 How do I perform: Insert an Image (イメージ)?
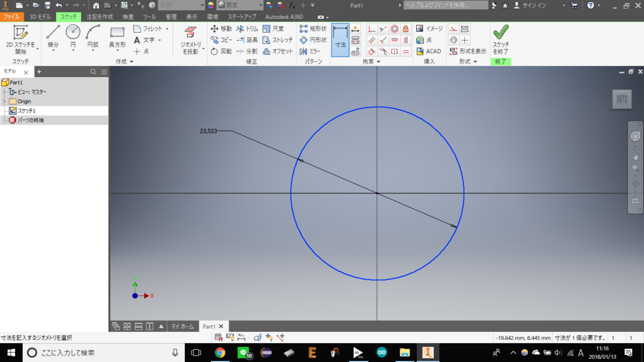point(429,29)
